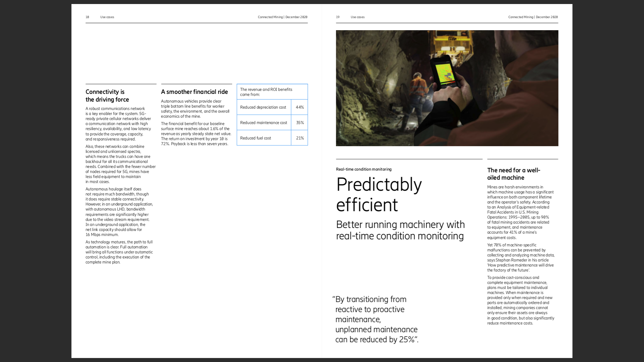Click the paragraph beginning 'To provide cost-conscious'
The height and width of the screenshot is (362, 644).
[521, 300]
